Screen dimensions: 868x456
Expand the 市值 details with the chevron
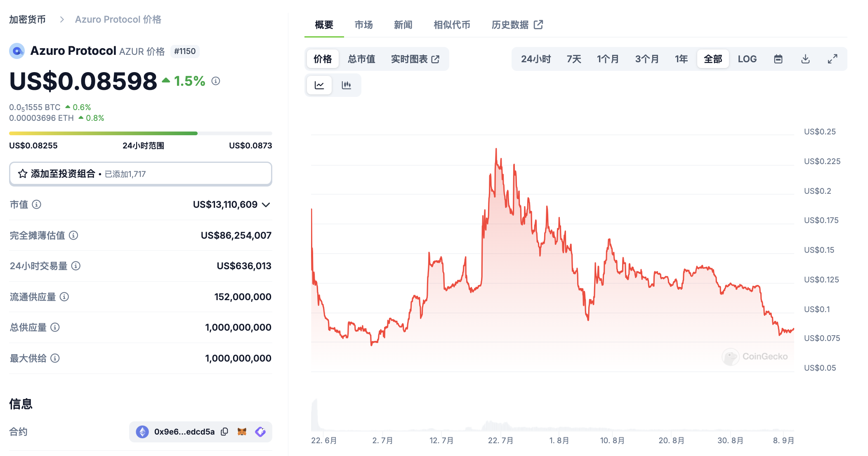pyautogui.click(x=266, y=204)
